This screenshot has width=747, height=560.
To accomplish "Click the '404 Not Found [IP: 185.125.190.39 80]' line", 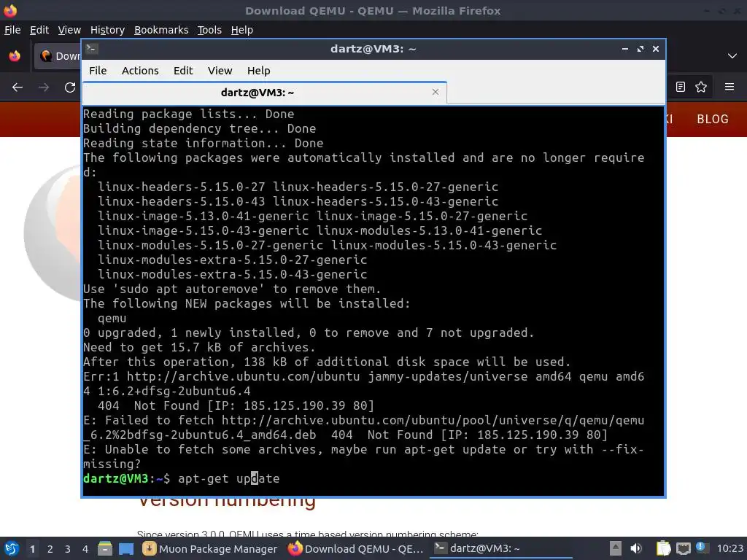I will (236, 405).
